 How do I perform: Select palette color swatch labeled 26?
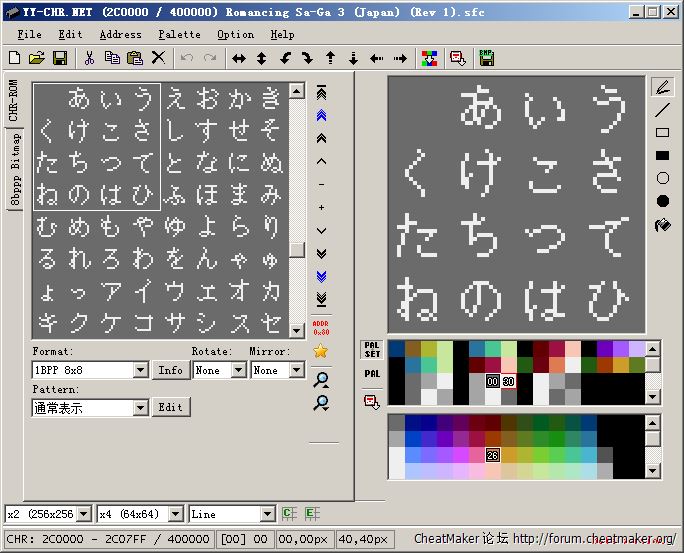(x=492, y=455)
